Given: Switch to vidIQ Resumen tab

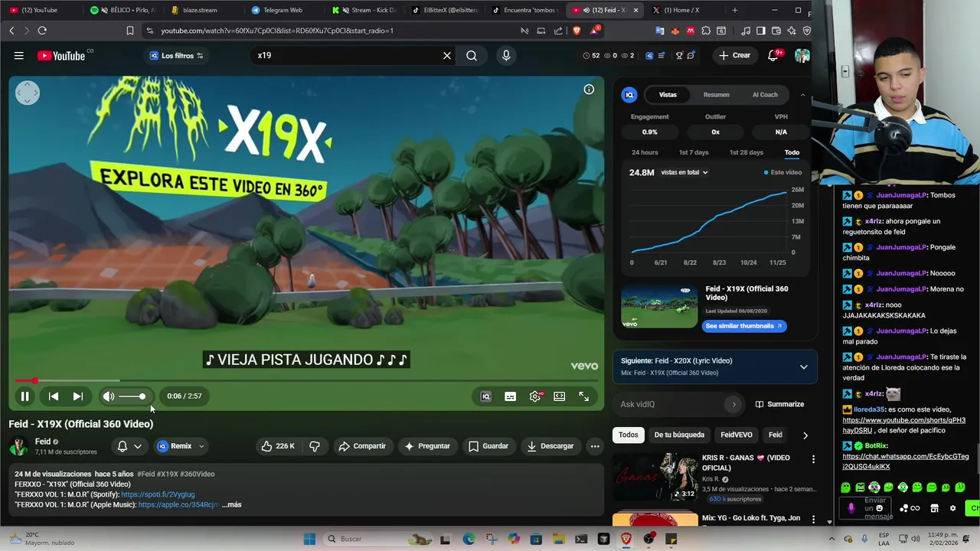Looking at the screenshot, I should point(717,95).
